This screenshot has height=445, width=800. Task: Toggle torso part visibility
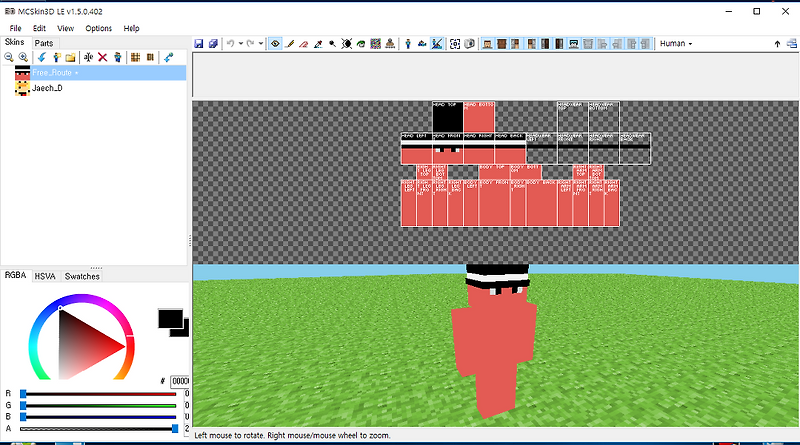click(502, 44)
